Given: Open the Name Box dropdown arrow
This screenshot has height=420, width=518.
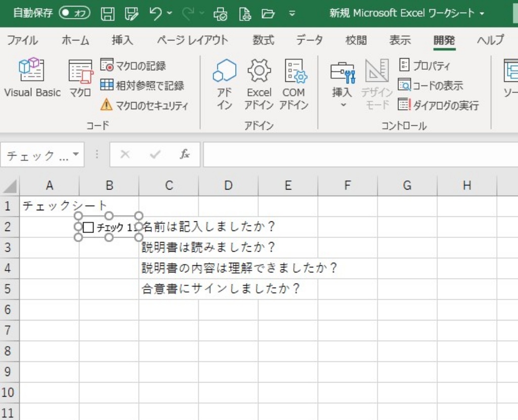Looking at the screenshot, I should 76,154.
